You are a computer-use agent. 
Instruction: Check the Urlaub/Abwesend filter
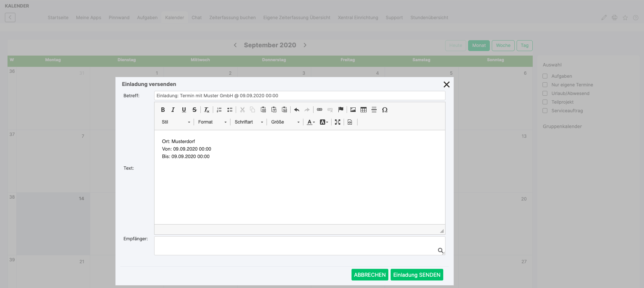tap(545, 93)
